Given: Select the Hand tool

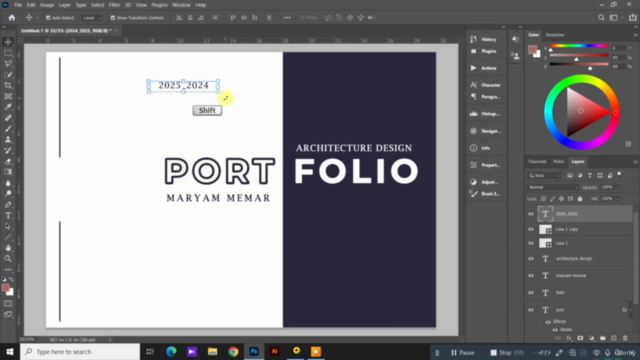Looking at the screenshot, I should [8, 248].
